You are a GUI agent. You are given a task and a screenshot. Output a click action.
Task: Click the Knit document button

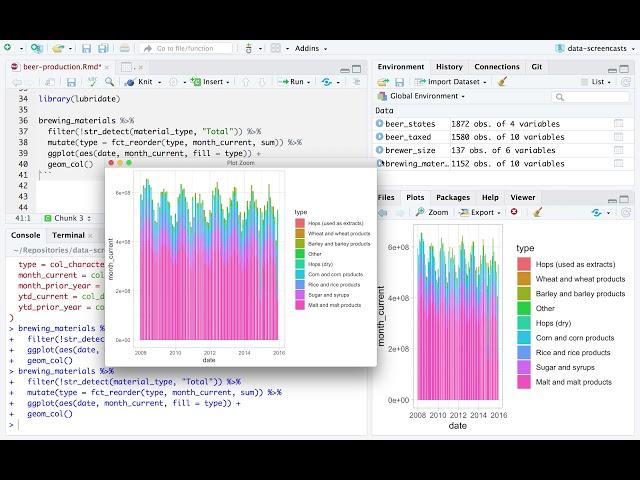pos(139,82)
